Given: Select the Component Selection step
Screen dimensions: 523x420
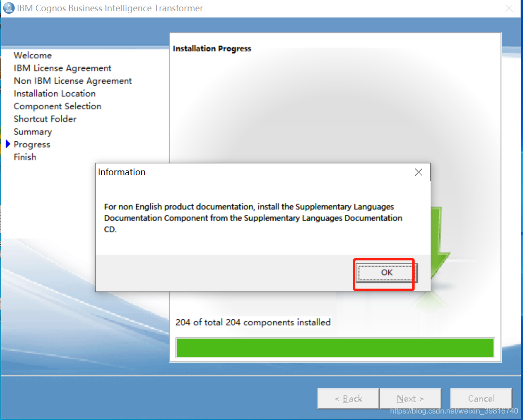Looking at the screenshot, I should click(57, 106).
